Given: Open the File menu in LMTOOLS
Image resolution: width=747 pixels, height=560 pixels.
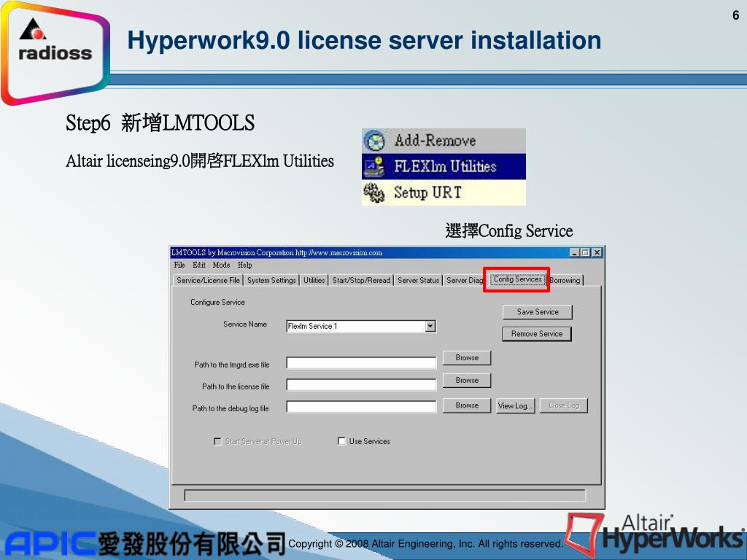Looking at the screenshot, I should tap(179, 265).
